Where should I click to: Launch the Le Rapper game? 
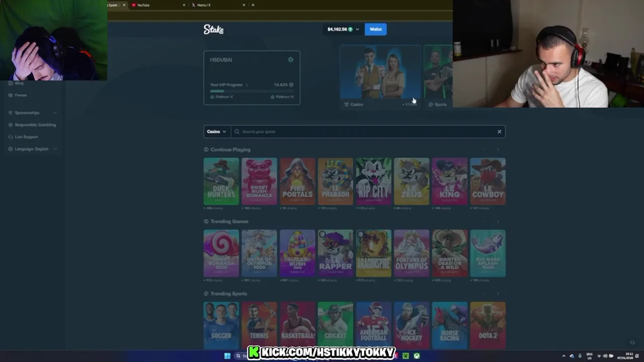[336, 253]
